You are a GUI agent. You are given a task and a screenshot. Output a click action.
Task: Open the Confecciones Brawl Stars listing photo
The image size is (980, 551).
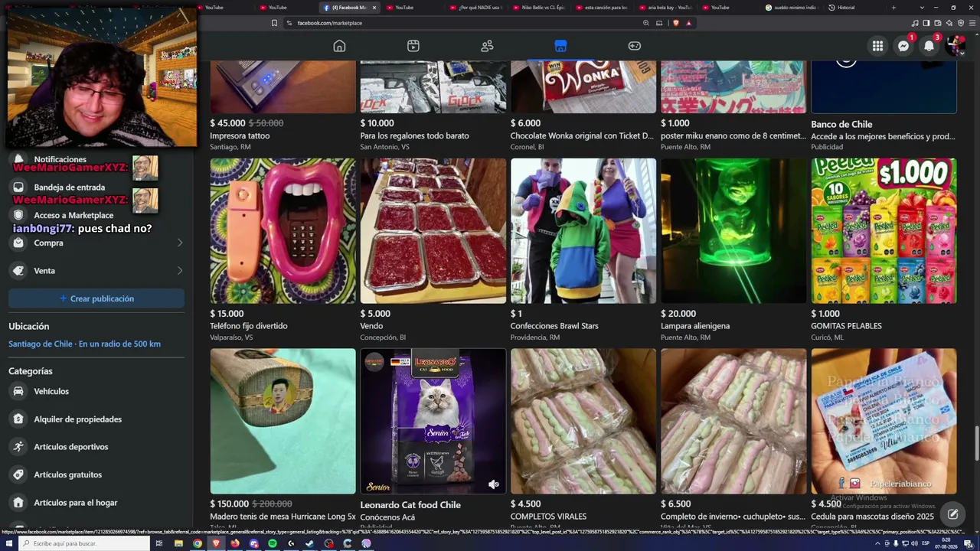pyautogui.click(x=583, y=231)
